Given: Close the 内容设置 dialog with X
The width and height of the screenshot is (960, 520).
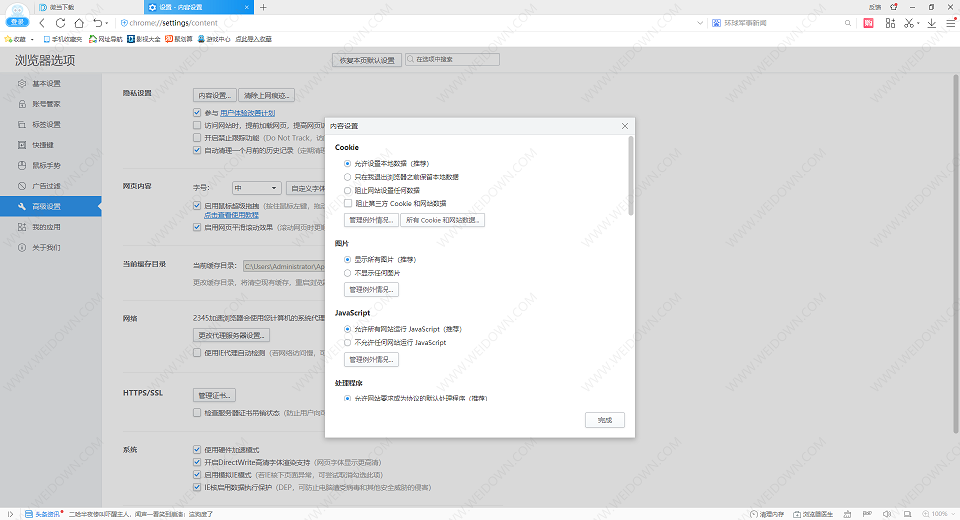Looking at the screenshot, I should (x=625, y=126).
